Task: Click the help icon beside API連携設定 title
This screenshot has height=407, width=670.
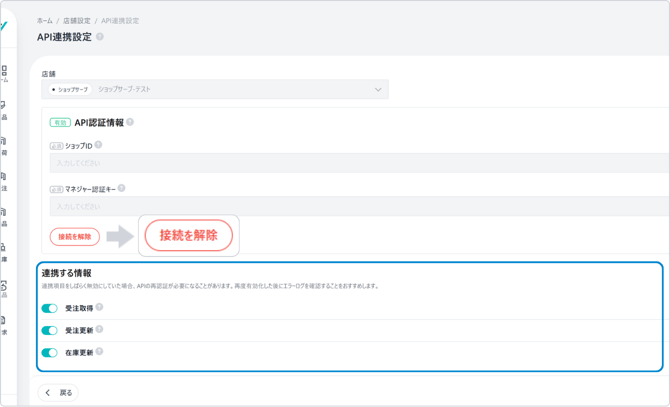Action: tap(100, 37)
